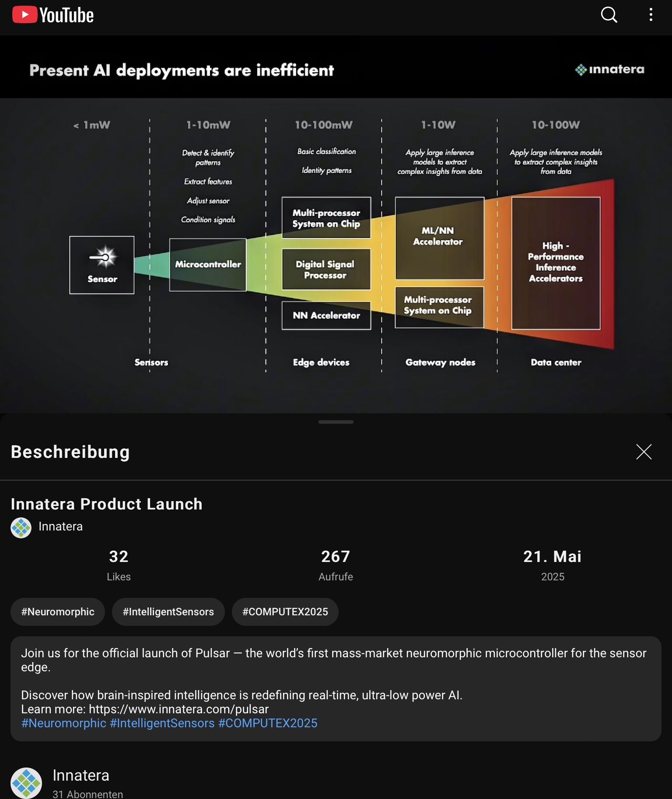672x799 pixels.
Task: Click the small Innatera avatar under title
Action: (21, 527)
